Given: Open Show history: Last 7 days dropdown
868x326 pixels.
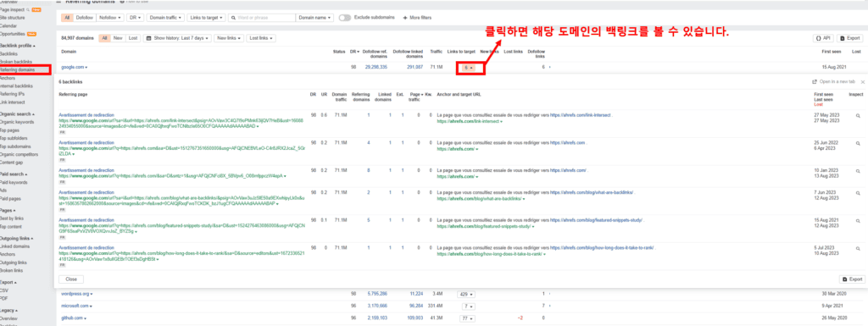Looking at the screenshot, I should (x=177, y=38).
